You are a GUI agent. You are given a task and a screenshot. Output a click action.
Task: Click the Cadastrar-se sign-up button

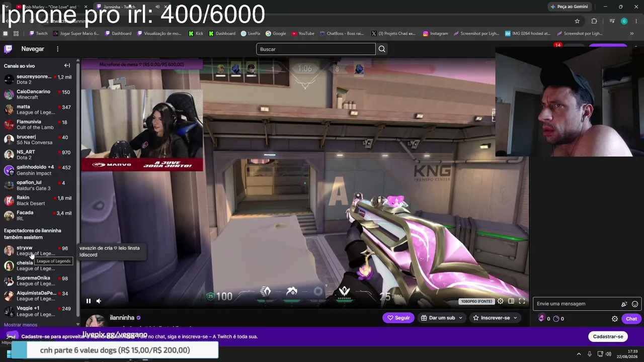tap(608, 336)
